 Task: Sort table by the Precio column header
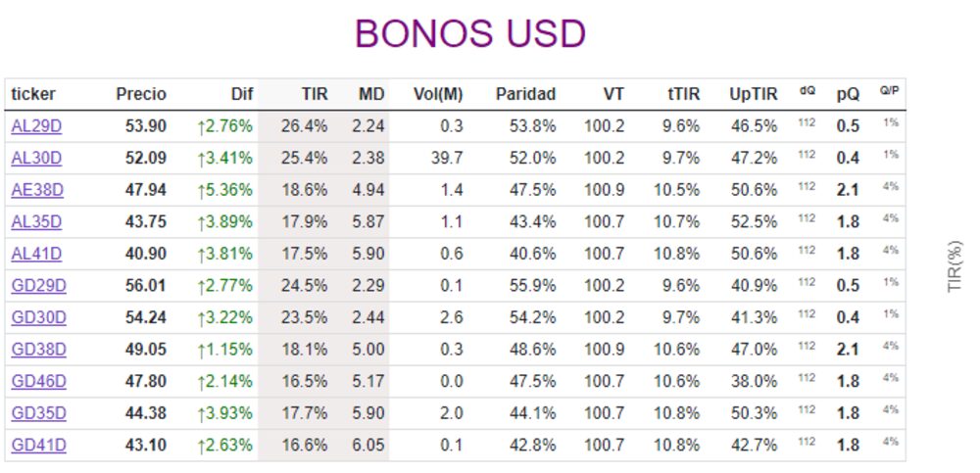(141, 94)
